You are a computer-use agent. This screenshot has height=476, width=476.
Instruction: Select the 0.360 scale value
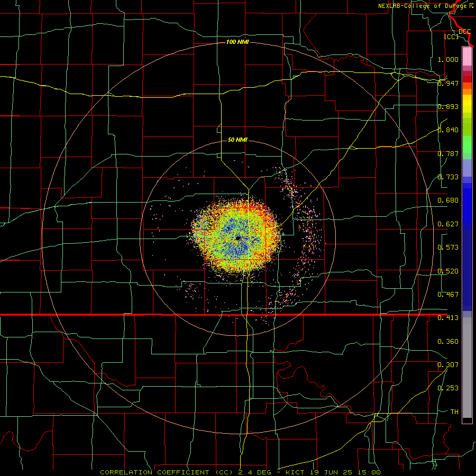click(448, 342)
